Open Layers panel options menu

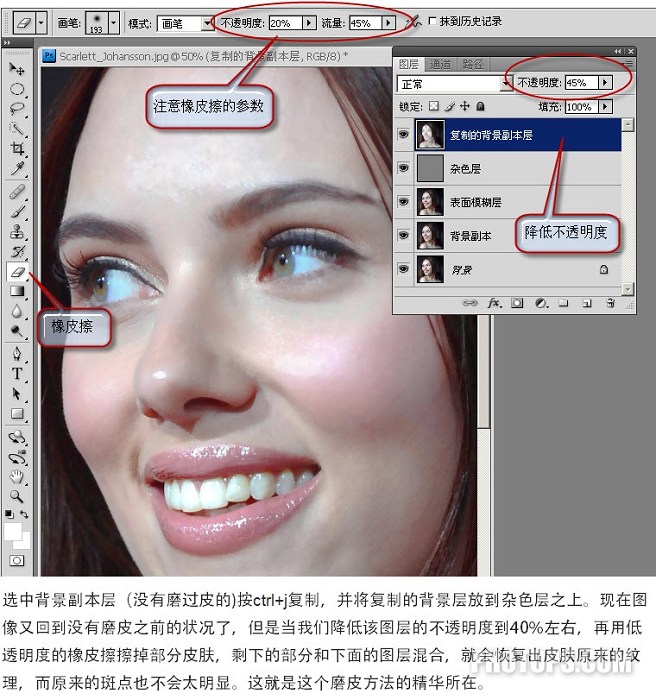pyautogui.click(x=629, y=64)
